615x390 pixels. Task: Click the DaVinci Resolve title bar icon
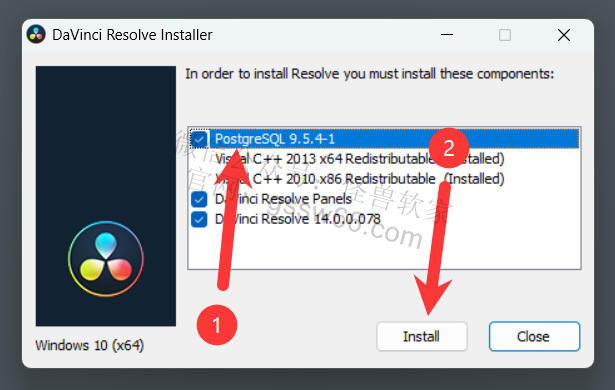point(36,35)
